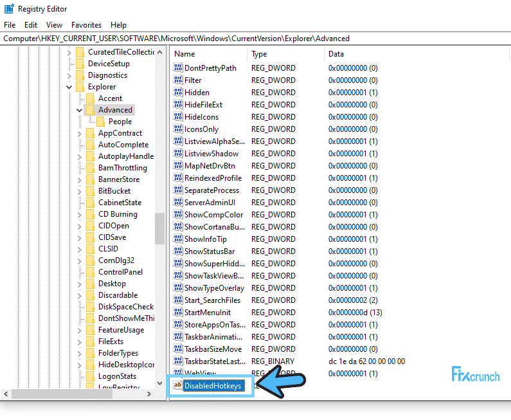Click the DWORD icon beside TaskbarSizeMove
Viewport: 511px width, 420px height.
pyautogui.click(x=178, y=349)
